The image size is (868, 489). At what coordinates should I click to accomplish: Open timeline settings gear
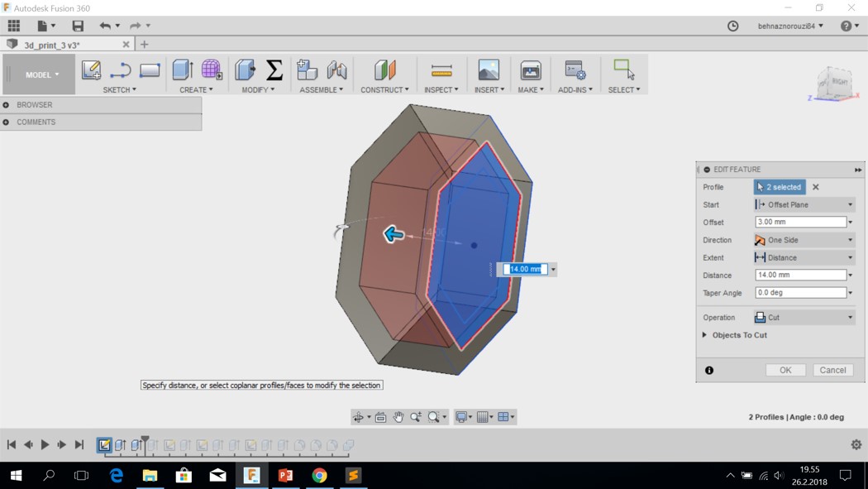[x=856, y=444]
